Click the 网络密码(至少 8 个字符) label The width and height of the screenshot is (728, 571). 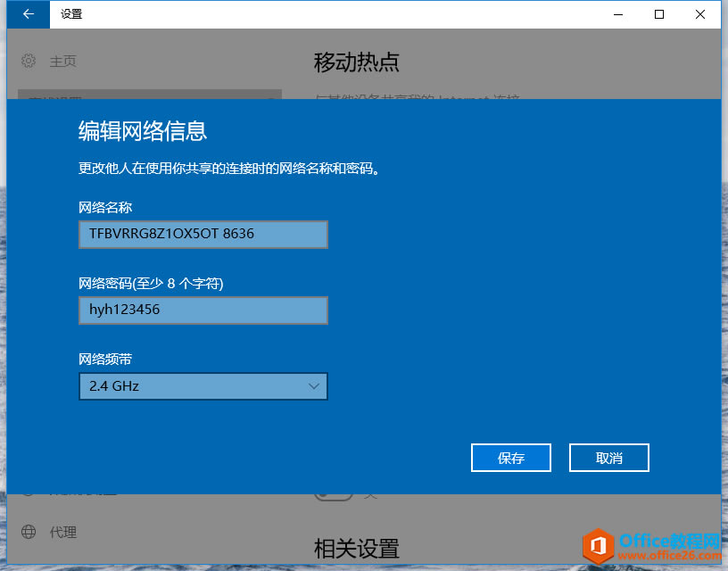[151, 283]
